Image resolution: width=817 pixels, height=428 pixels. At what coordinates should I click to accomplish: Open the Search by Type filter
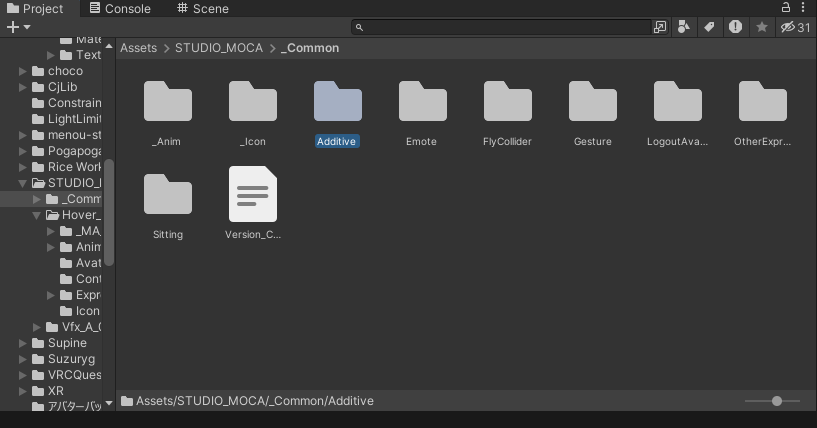tap(684, 27)
